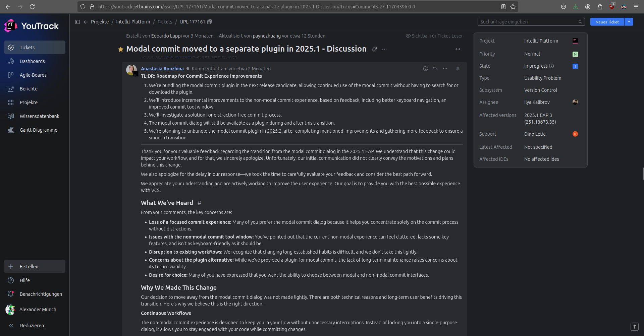
Task: Click the heading anchor # after What We've Heard
Action: coord(199,203)
